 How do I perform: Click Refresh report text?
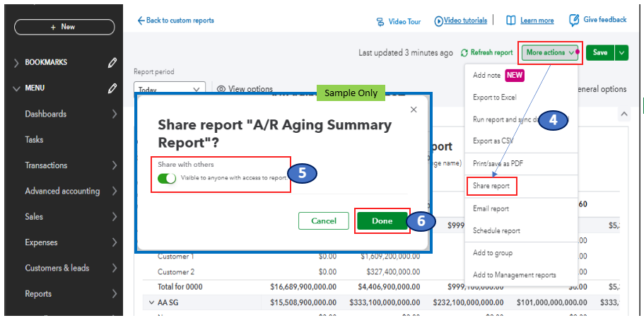[491, 52]
